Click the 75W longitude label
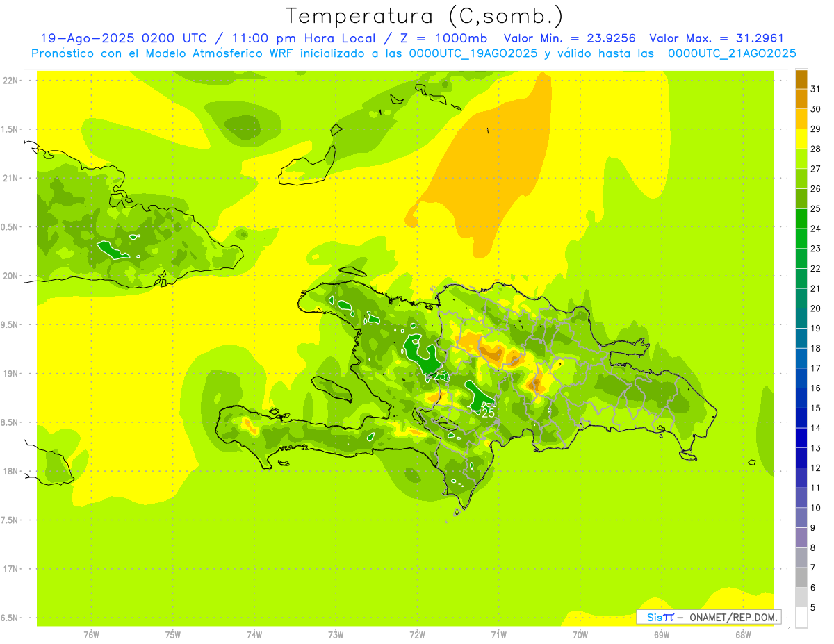Image resolution: width=834 pixels, height=644 pixels. click(x=173, y=635)
